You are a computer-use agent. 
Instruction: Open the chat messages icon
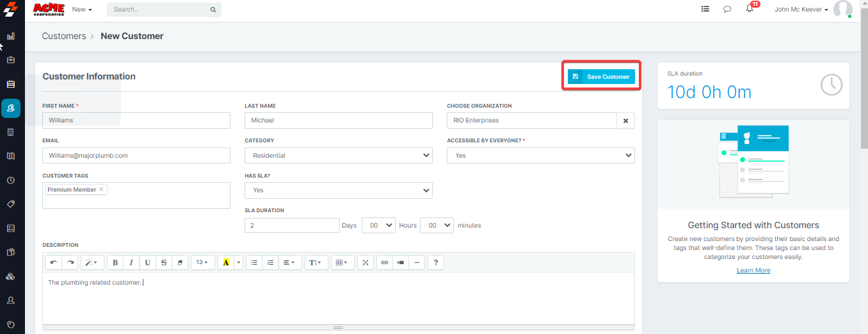727,10
